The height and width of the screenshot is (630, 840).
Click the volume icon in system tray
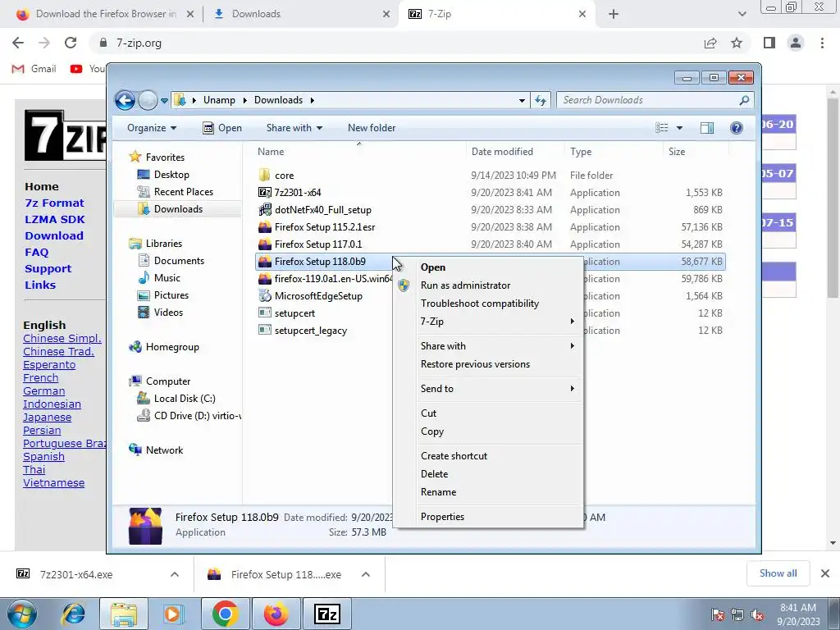[x=757, y=614]
